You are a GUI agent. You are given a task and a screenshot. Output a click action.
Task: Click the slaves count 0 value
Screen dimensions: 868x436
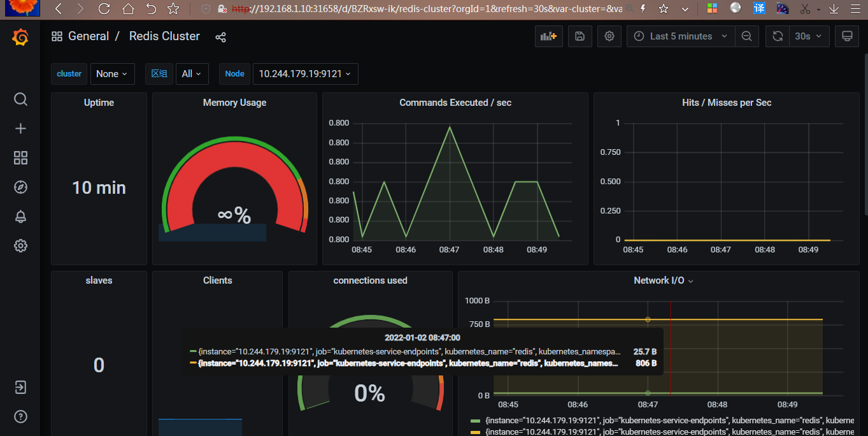[99, 365]
